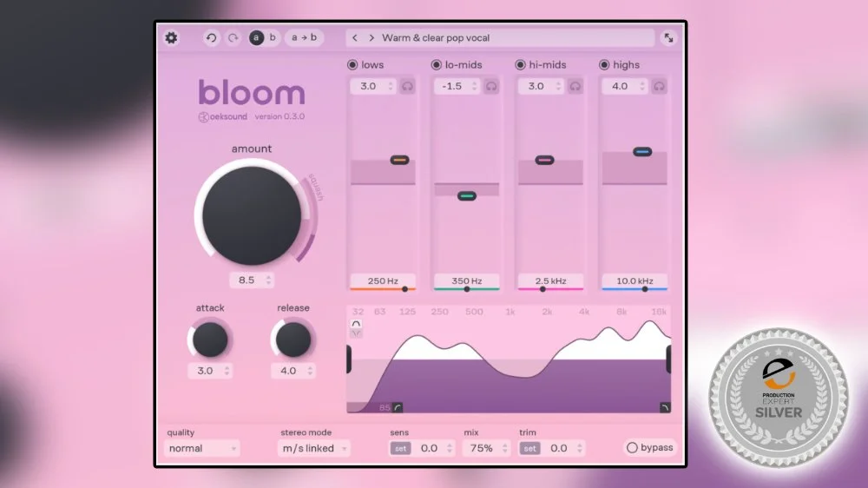Toggle the lo-mids band
The height and width of the screenshot is (488, 868).
pyautogui.click(x=437, y=65)
